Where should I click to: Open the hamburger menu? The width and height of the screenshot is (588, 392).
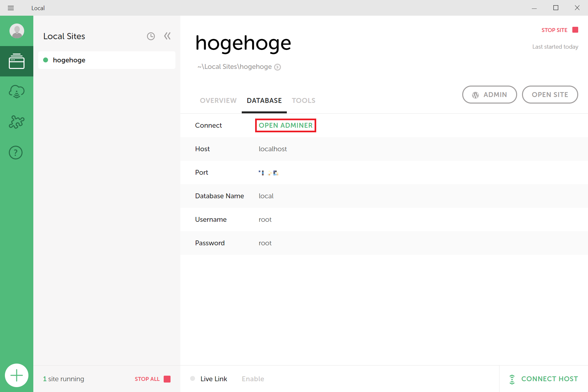pyautogui.click(x=11, y=8)
